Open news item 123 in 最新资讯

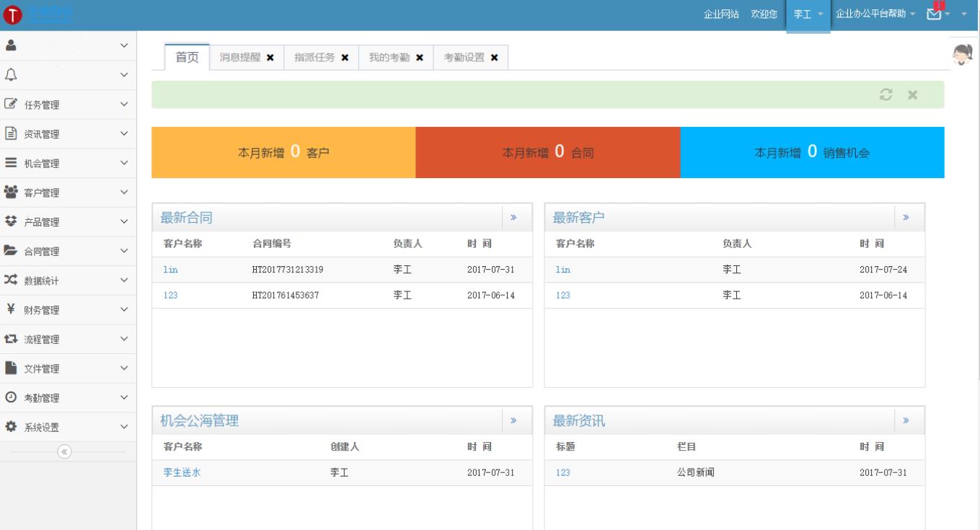coord(562,473)
